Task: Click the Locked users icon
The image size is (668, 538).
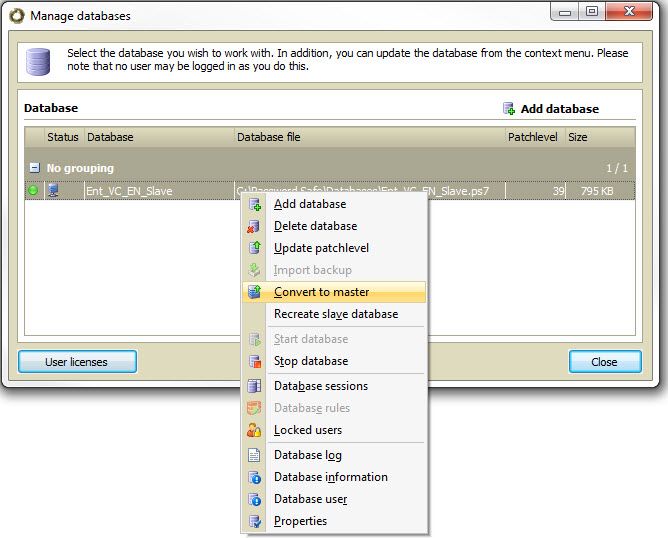Action: (x=254, y=430)
